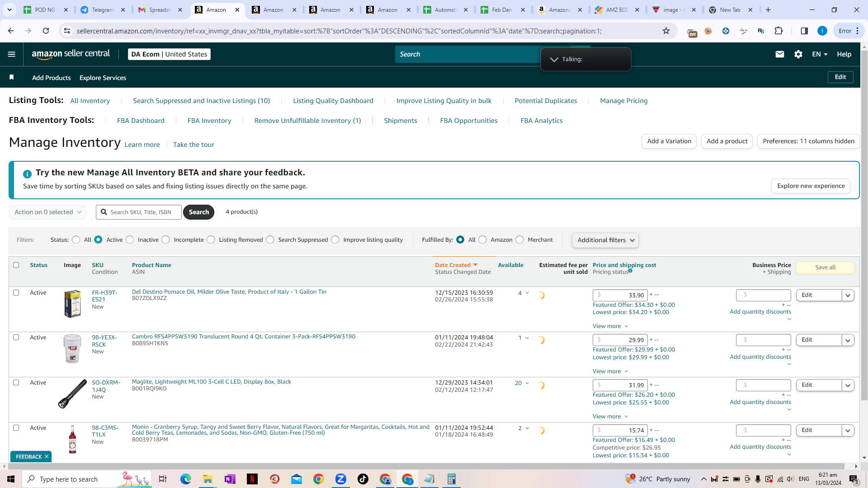The image size is (868, 488).
Task: Open the Mail app from the taskbar
Action: 297,479
